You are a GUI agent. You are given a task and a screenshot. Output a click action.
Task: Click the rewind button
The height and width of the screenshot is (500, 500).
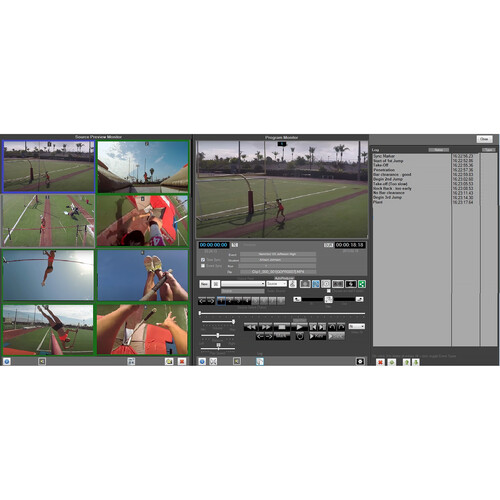(x=251, y=327)
